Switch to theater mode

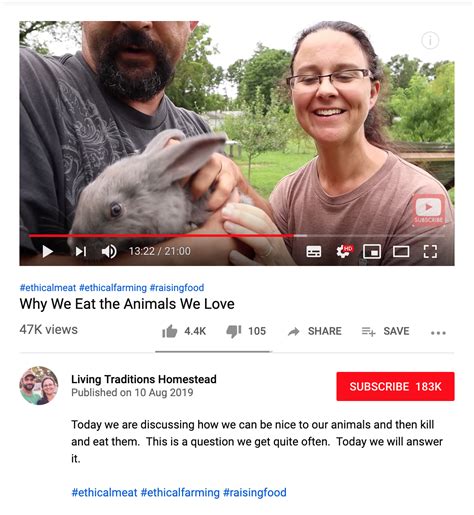(401, 252)
